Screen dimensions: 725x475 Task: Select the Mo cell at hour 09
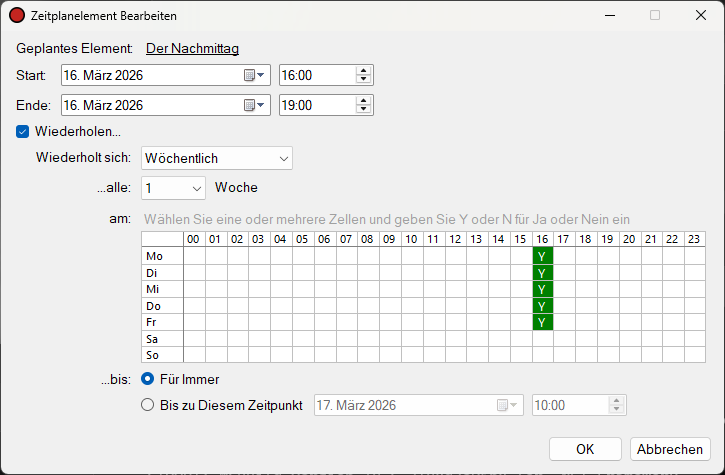coord(390,256)
